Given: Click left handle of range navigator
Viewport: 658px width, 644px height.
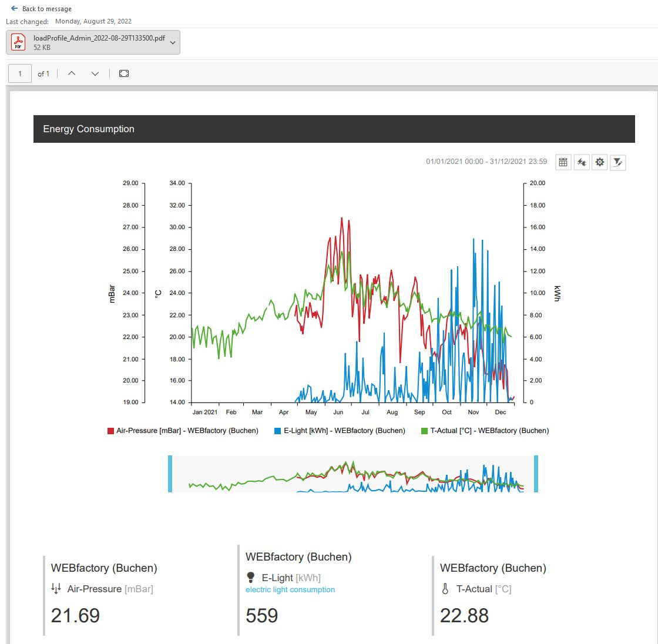Looking at the screenshot, I should click(x=170, y=474).
